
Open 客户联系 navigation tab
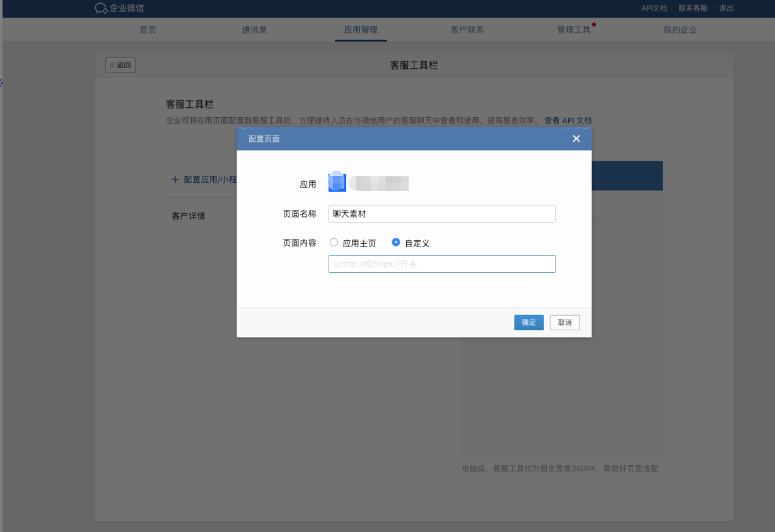coord(467,30)
